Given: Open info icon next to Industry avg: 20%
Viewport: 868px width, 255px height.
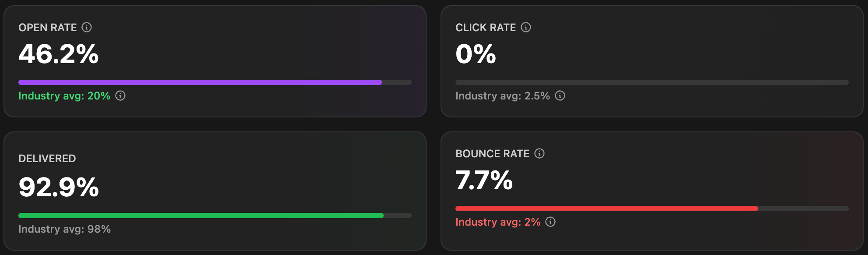Looking at the screenshot, I should tap(120, 96).
